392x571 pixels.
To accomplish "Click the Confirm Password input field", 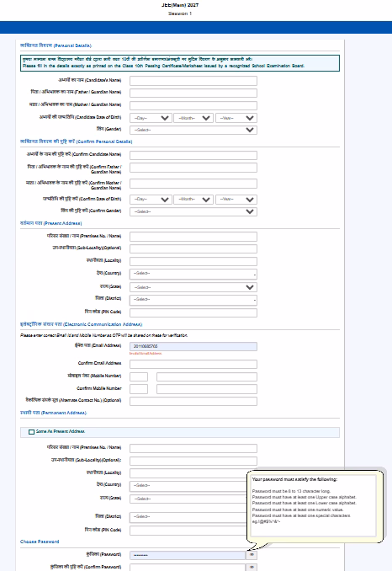I will 188,568.
